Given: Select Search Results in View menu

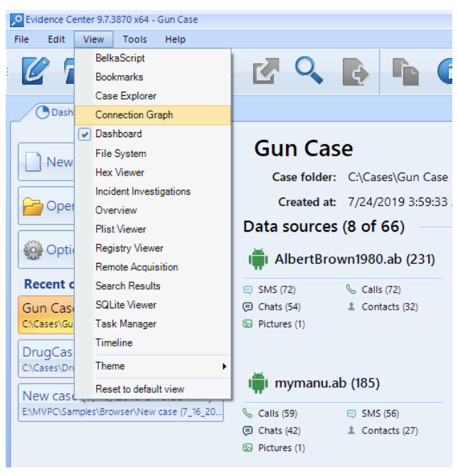Looking at the screenshot, I should point(153,286).
